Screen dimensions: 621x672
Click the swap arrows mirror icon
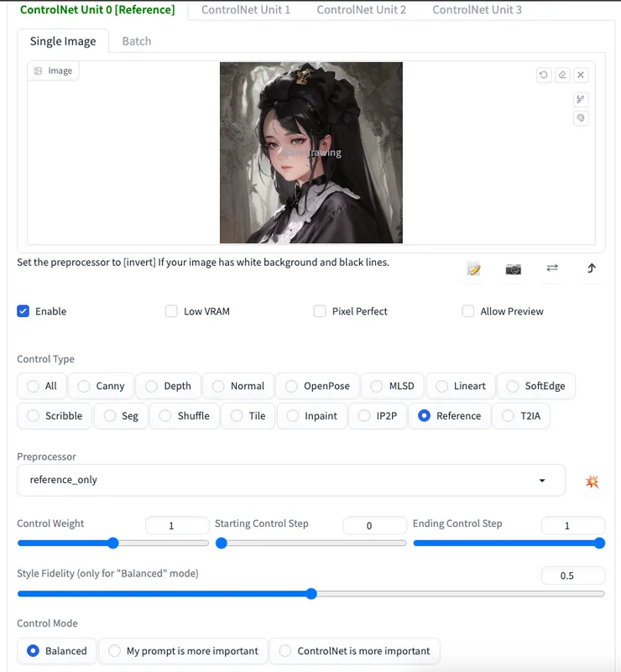coord(552,268)
